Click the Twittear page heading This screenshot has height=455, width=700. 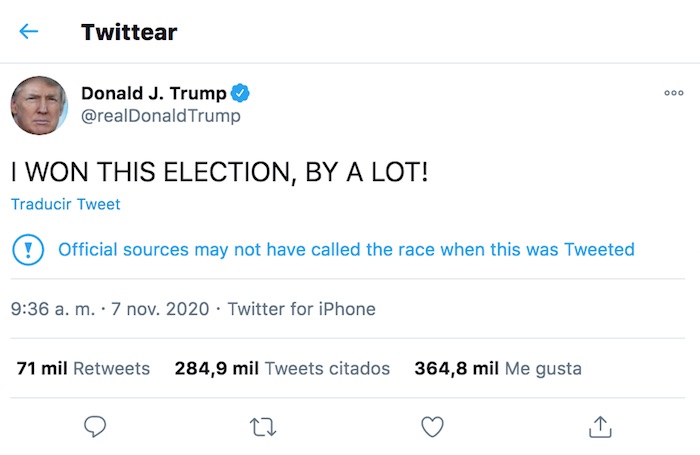click(129, 32)
